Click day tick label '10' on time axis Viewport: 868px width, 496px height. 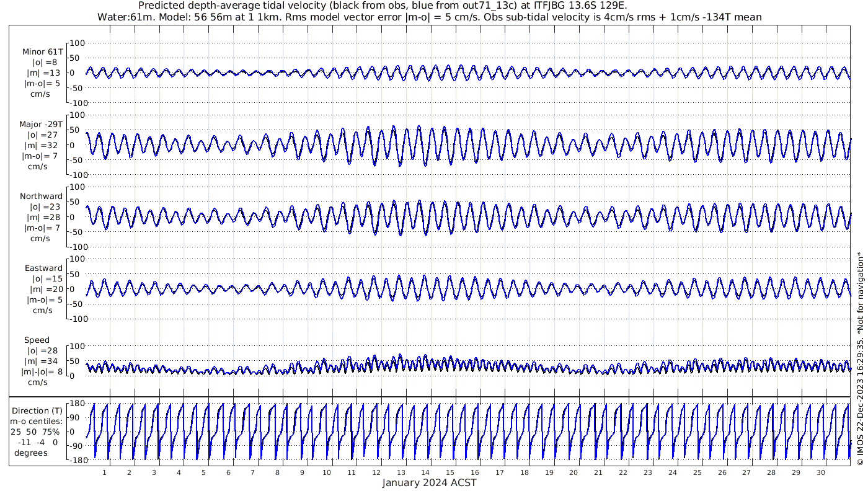point(327,472)
